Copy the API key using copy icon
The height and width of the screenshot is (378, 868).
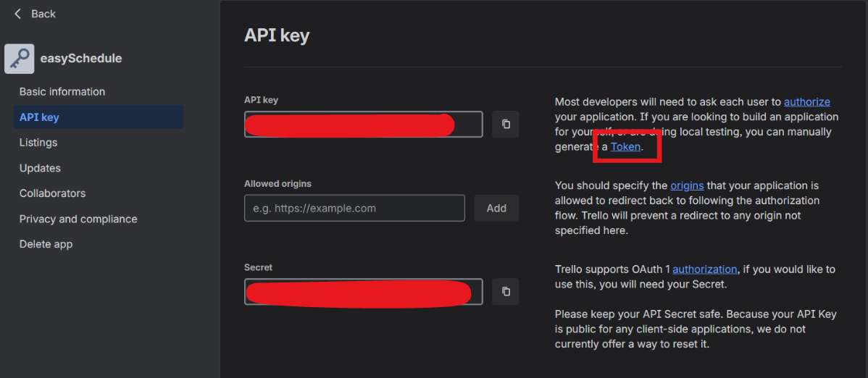click(506, 124)
